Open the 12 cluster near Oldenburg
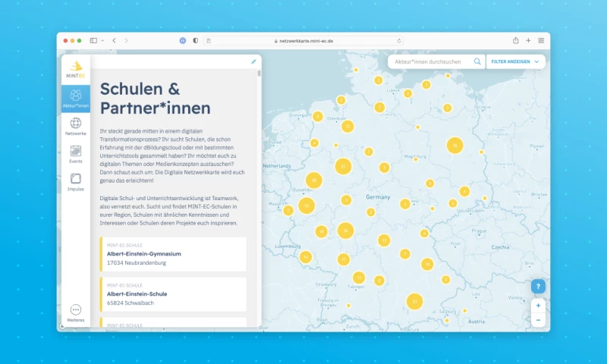Viewport: 607px width, 364px height. (x=348, y=127)
